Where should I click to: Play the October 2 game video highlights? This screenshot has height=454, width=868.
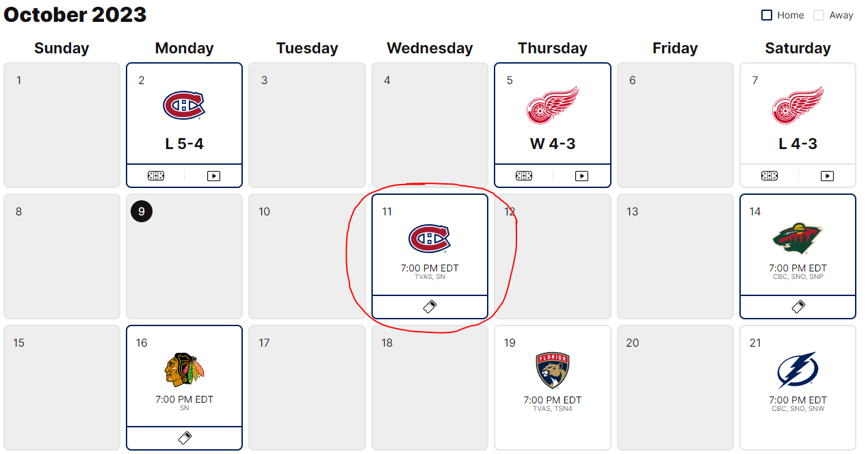coord(213,176)
